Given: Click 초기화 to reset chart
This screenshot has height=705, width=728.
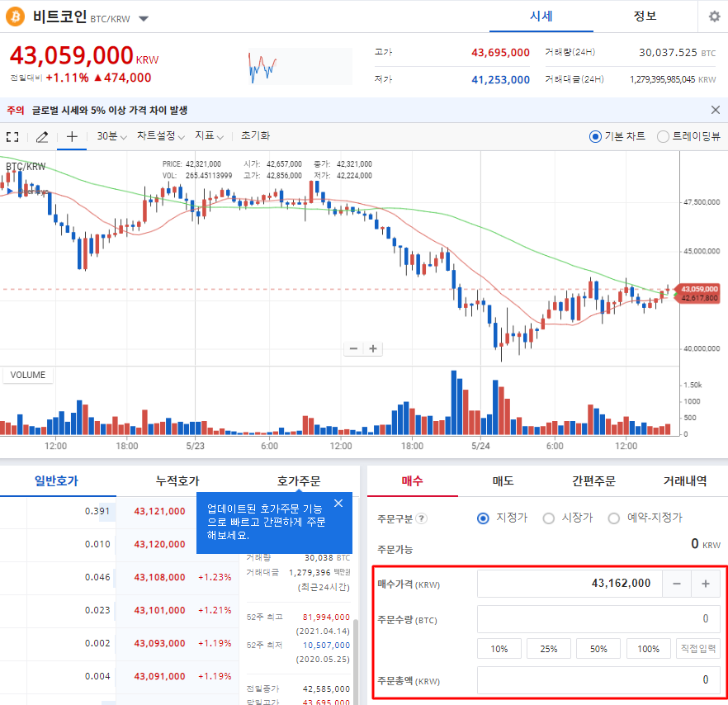Looking at the screenshot, I should [255, 136].
